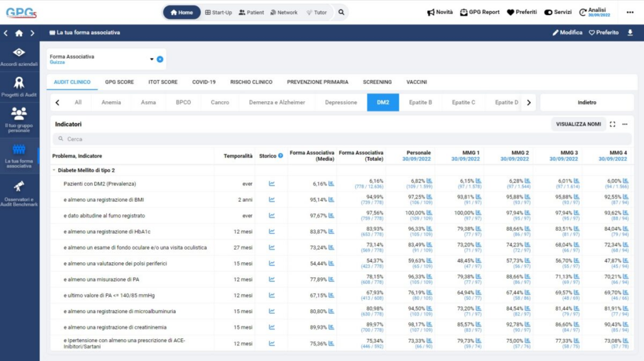The height and width of the screenshot is (361, 644).
Task: Click the VISUALIZZA NOMI button
Action: (x=578, y=125)
